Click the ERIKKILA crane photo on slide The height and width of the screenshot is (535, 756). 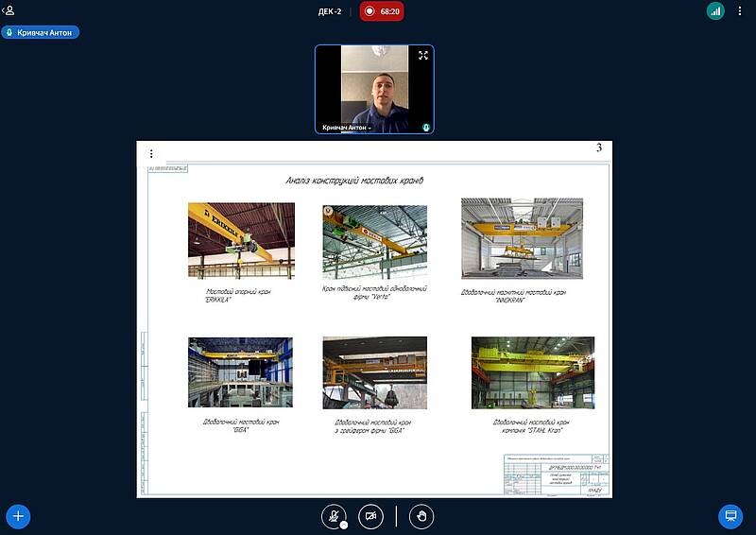point(240,240)
